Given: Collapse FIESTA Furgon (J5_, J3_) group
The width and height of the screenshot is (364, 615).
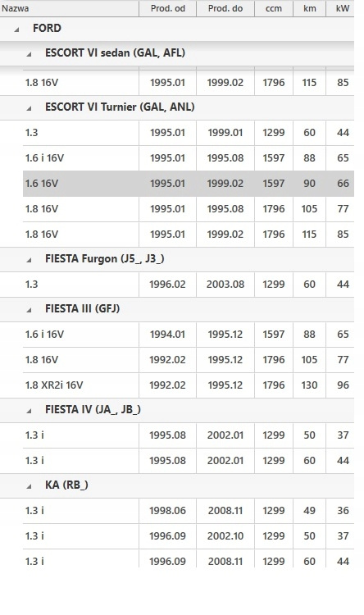Looking at the screenshot, I should (29, 260).
